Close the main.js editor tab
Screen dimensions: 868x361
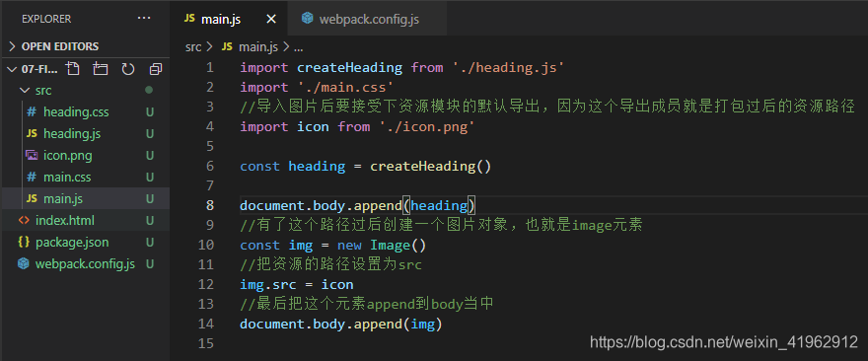270,20
